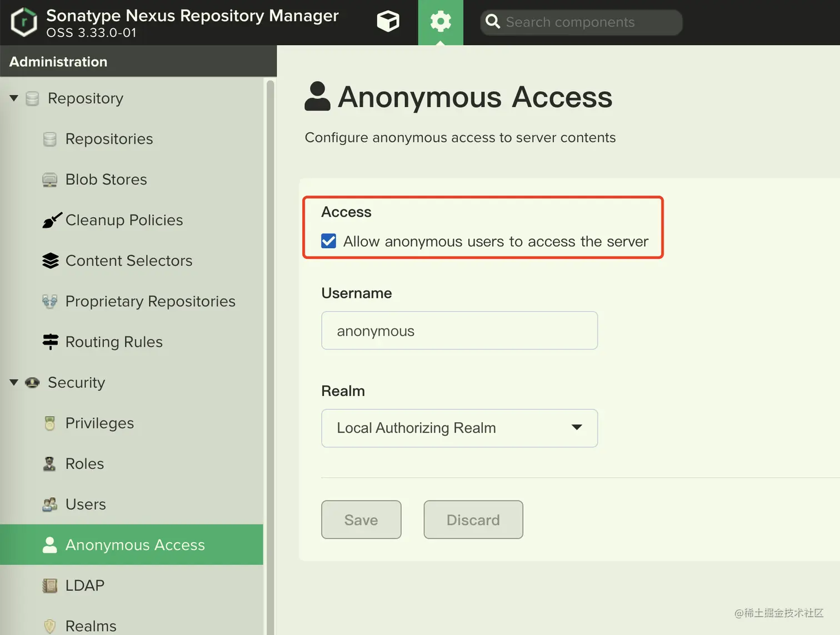This screenshot has width=840, height=635.
Task: Click the Routing Rules signpost icon
Action: pos(50,342)
